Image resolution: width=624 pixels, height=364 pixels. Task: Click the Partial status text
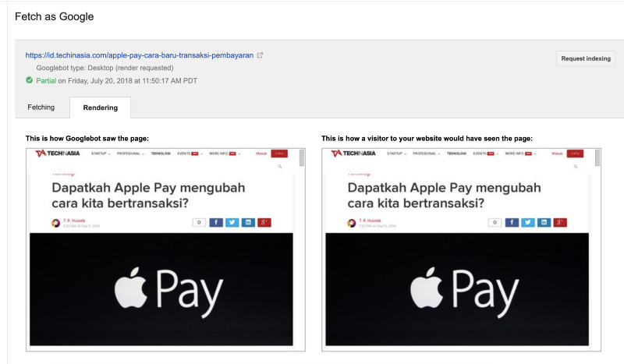[46, 81]
